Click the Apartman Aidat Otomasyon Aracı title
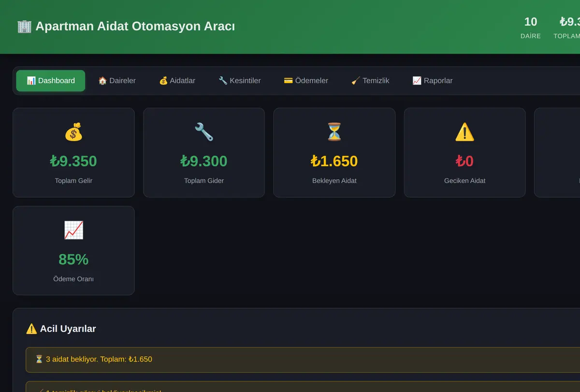580x392 pixels. coord(135,26)
